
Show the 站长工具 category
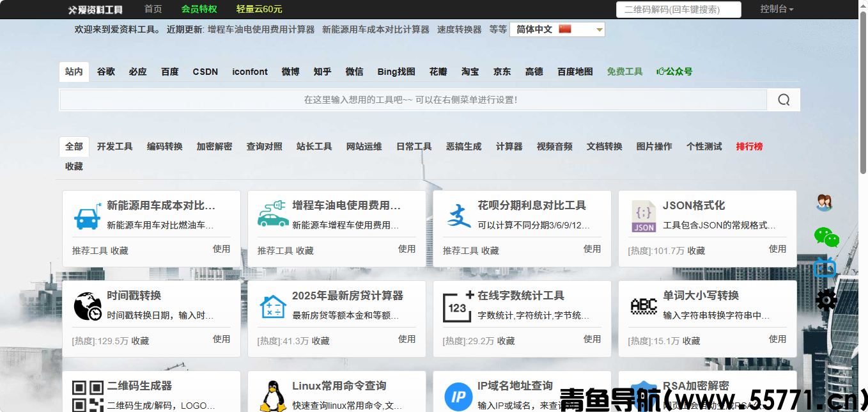[x=314, y=147]
